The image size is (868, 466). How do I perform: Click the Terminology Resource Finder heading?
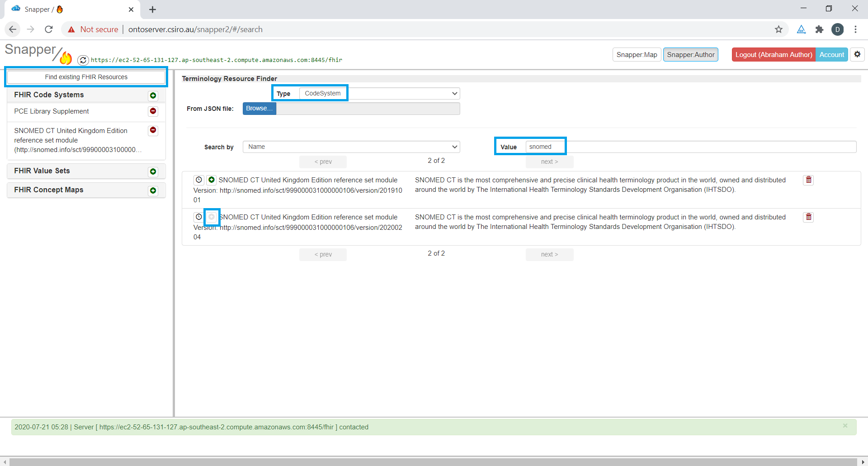pyautogui.click(x=230, y=79)
